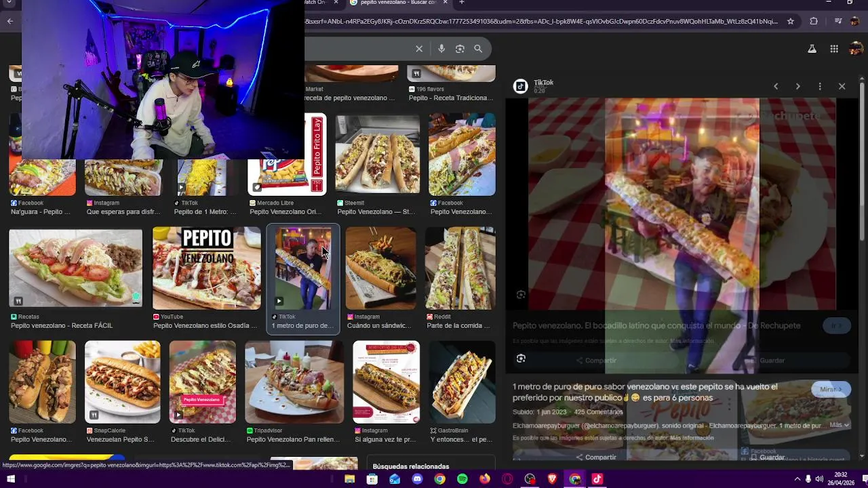Open the TikTok 'Descubre el Delici...' image
Image resolution: width=868 pixels, height=488 pixels.
pos(202,382)
